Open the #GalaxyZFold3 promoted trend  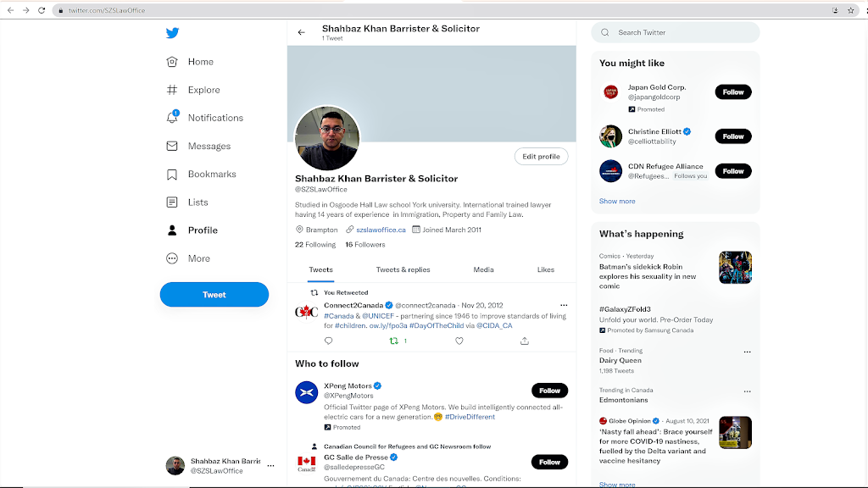(625, 309)
